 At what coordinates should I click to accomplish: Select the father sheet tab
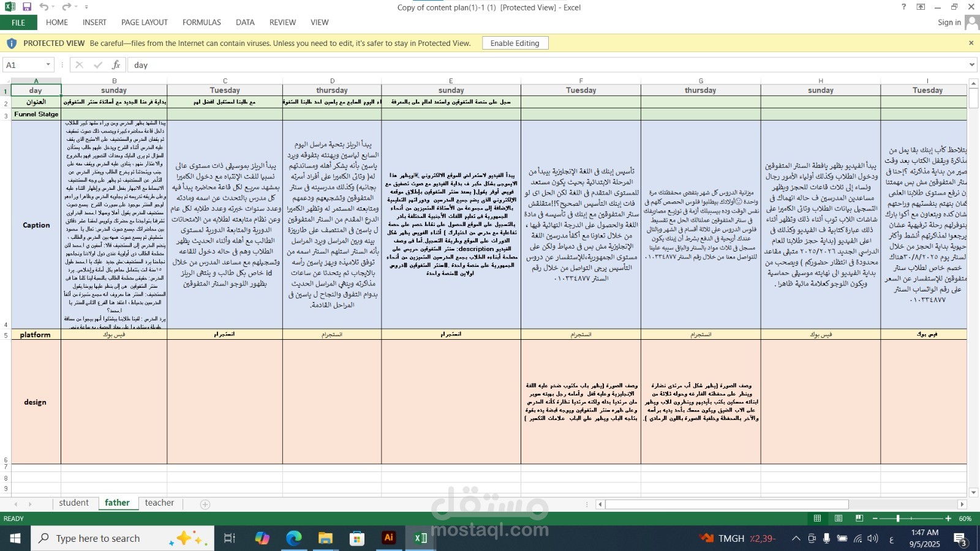tap(117, 503)
